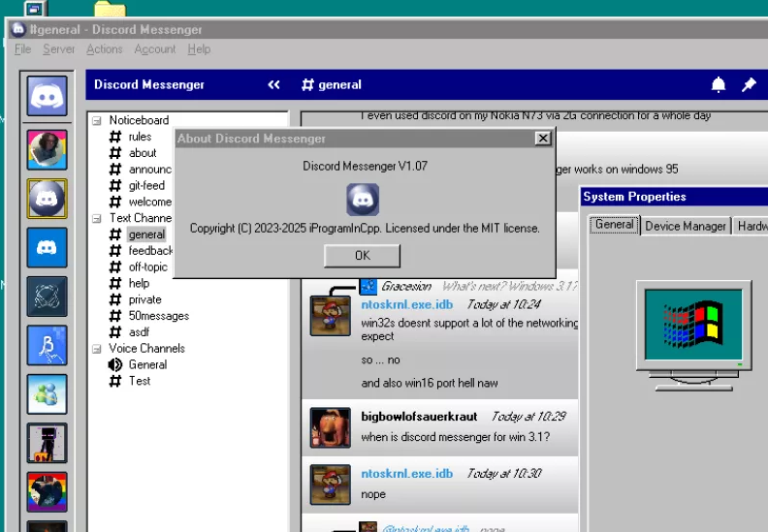Open the blue Discord logo server
The width and height of the screenshot is (768, 532).
(47, 247)
